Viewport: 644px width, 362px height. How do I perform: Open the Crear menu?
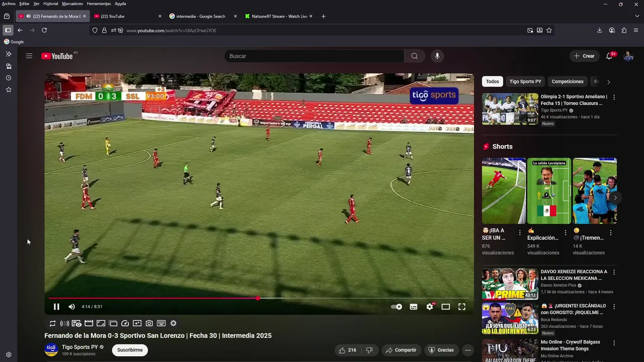click(x=584, y=56)
